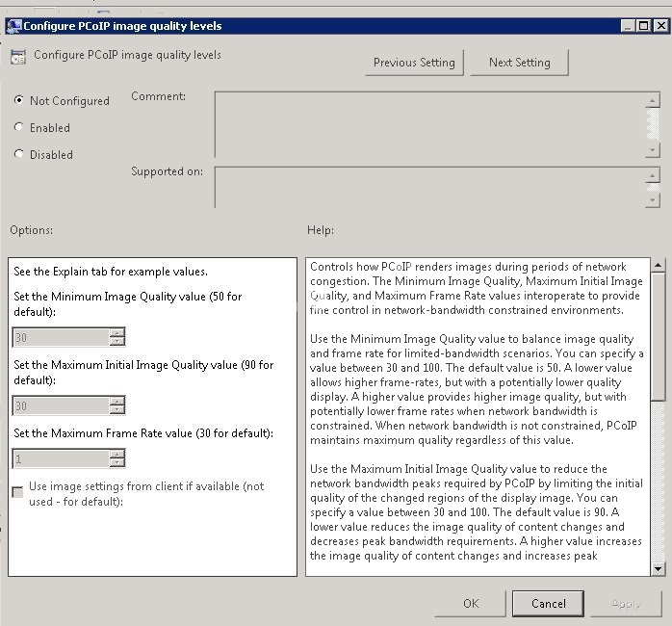Close the Configure PCoIP dialog window

(x=660, y=26)
